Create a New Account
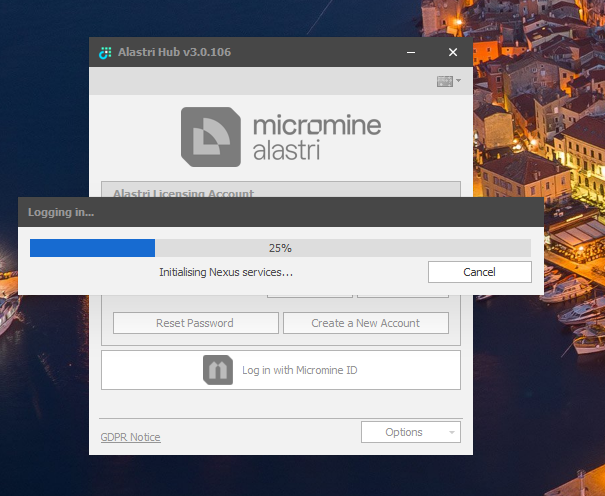The height and width of the screenshot is (496, 605). (x=366, y=323)
